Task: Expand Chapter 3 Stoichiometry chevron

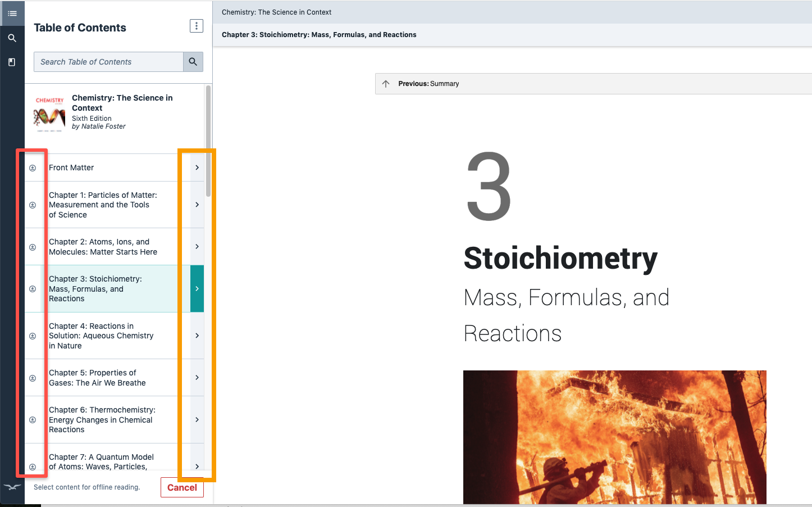Action: tap(197, 288)
